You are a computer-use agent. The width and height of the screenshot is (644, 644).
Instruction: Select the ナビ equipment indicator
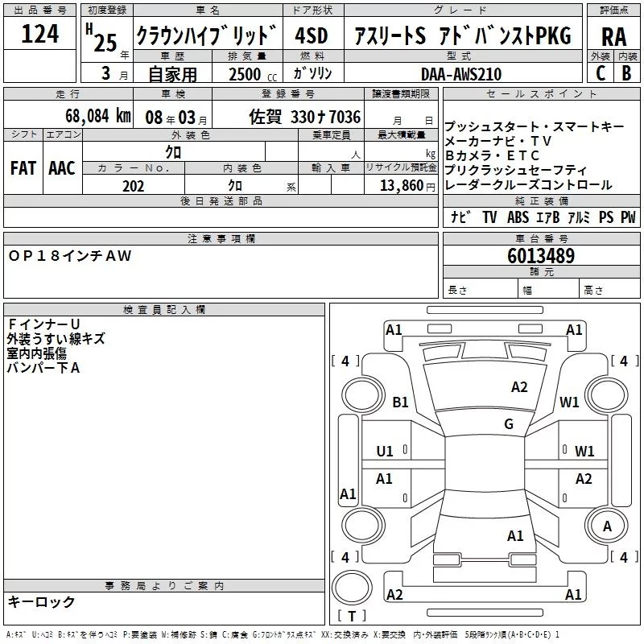pyautogui.click(x=461, y=217)
